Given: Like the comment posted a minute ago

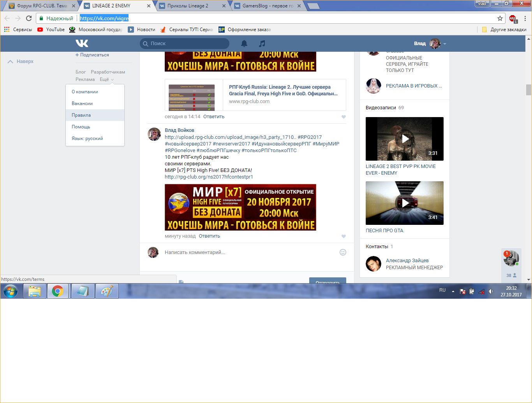Looking at the screenshot, I should 344,237.
